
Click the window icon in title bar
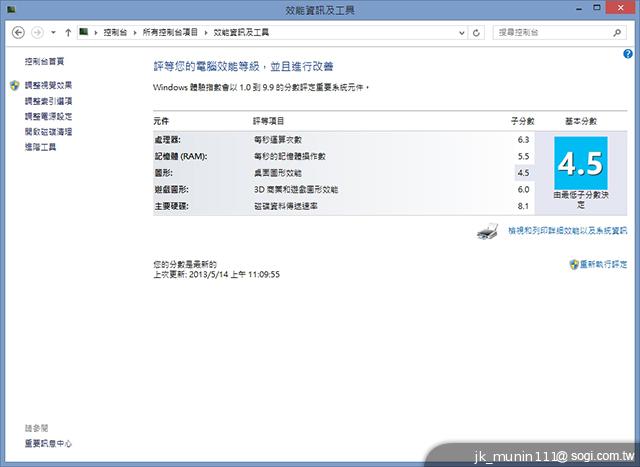point(11,9)
